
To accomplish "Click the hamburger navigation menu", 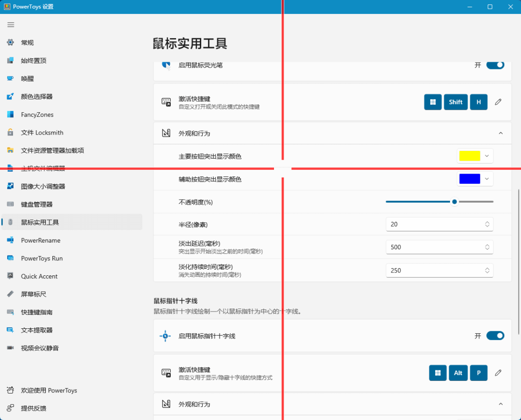I will pos(11,25).
